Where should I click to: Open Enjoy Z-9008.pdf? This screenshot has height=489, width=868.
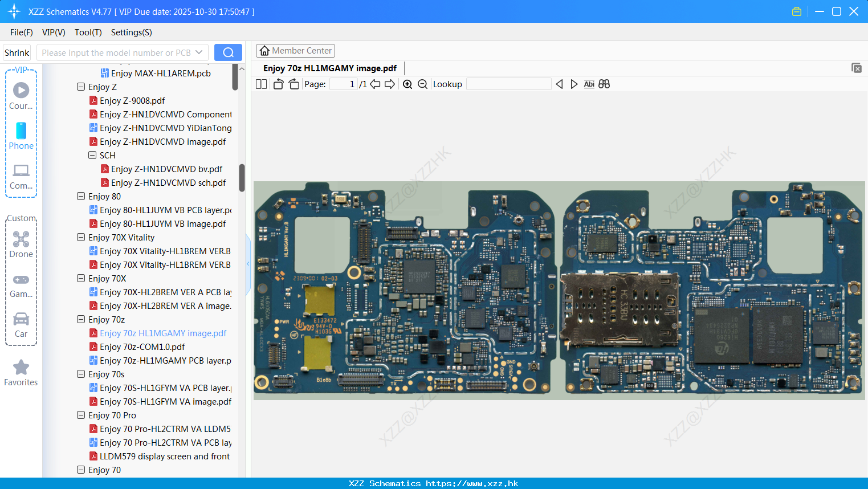127,101
